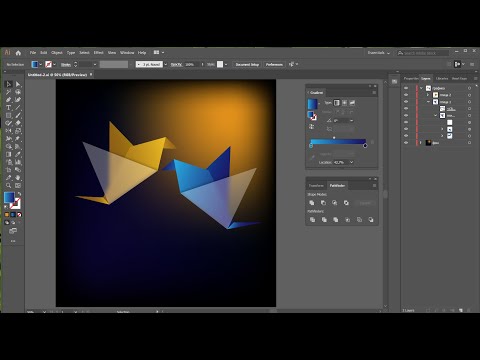
Task: Hide the white square thumbnail sublayer
Action: (x=406, y=122)
